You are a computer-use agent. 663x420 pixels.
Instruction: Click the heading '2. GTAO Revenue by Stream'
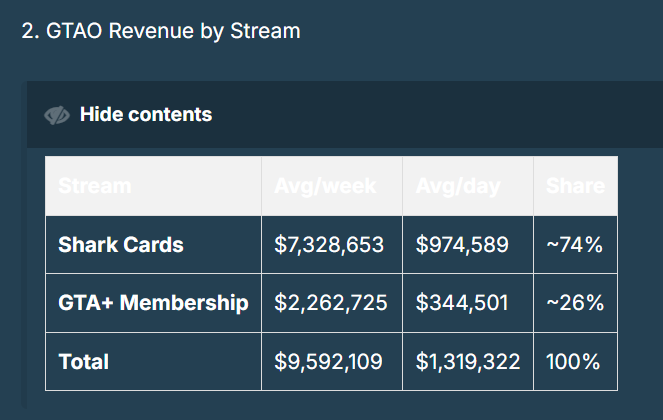(161, 31)
